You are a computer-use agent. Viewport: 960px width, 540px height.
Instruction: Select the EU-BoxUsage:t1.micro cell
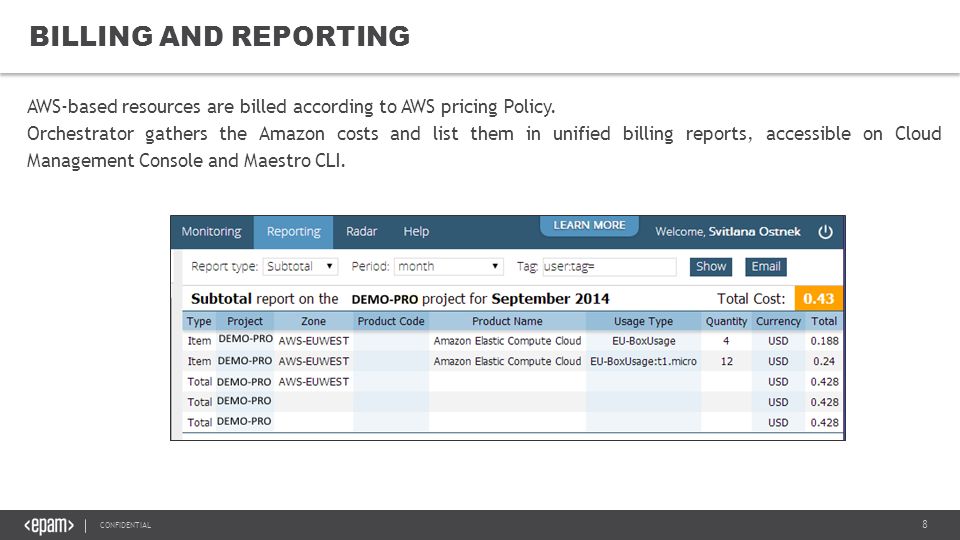[643, 361]
